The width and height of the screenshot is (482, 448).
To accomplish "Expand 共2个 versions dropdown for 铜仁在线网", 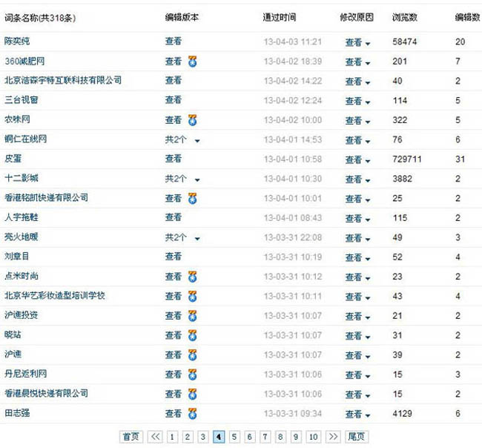I will click(197, 140).
